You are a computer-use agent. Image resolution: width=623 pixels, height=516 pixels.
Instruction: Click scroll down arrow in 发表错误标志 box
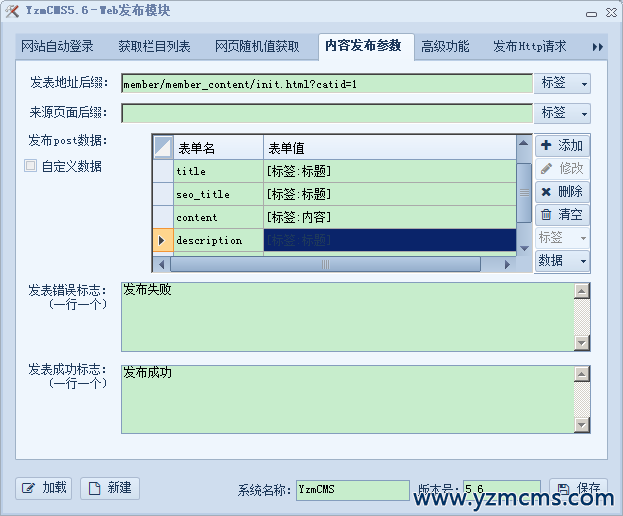(582, 343)
